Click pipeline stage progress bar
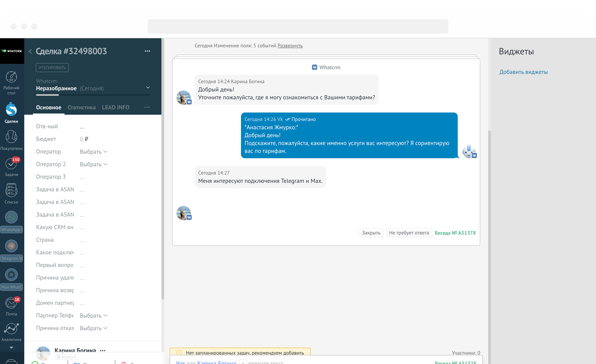This screenshot has width=596, height=364. (x=93, y=95)
